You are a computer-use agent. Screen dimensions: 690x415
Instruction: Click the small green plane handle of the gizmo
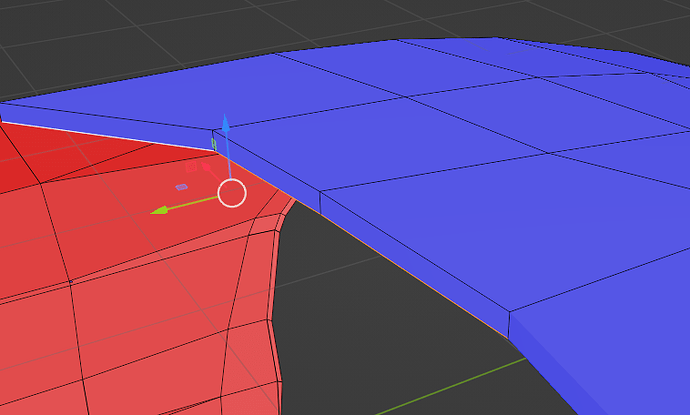point(214,145)
